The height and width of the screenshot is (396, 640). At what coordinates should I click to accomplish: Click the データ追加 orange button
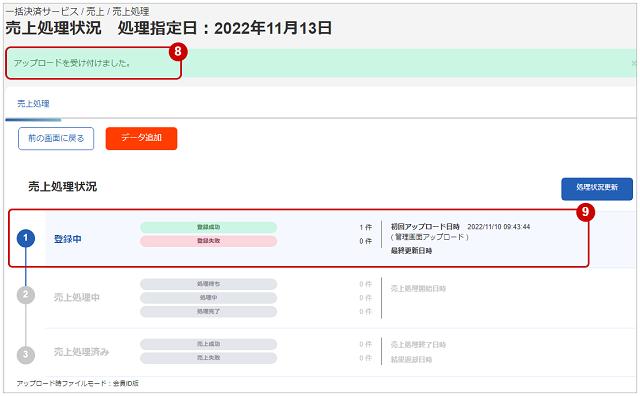click(141, 138)
